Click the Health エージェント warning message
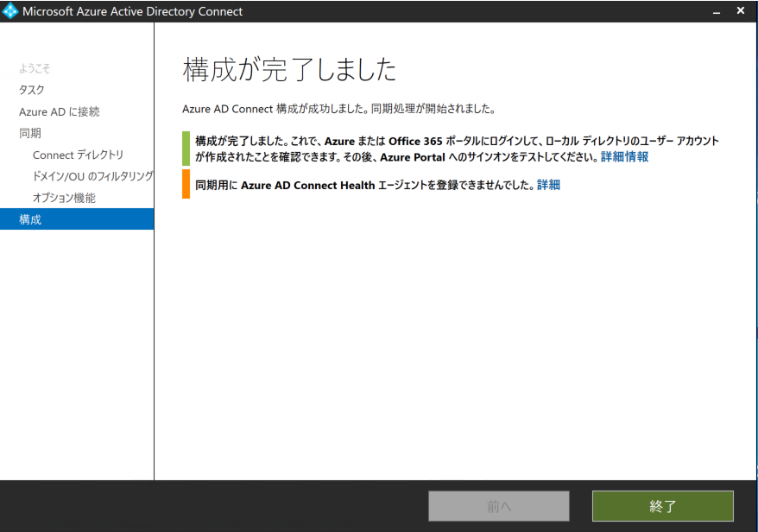This screenshot has width=758, height=532. click(365, 185)
